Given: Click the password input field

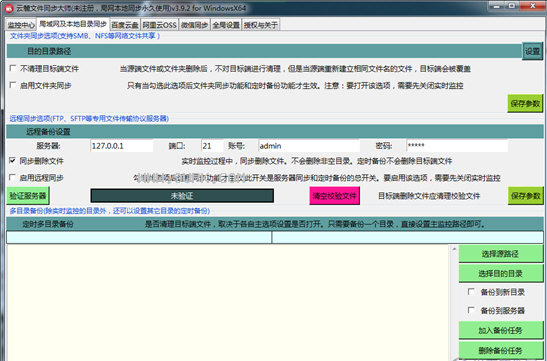Looking at the screenshot, I should (x=457, y=146).
